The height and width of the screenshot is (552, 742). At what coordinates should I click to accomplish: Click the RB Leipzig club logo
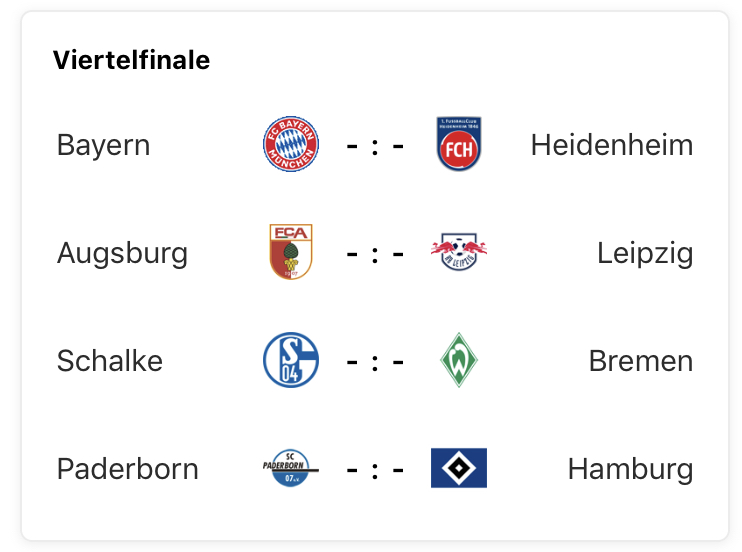[x=459, y=252]
